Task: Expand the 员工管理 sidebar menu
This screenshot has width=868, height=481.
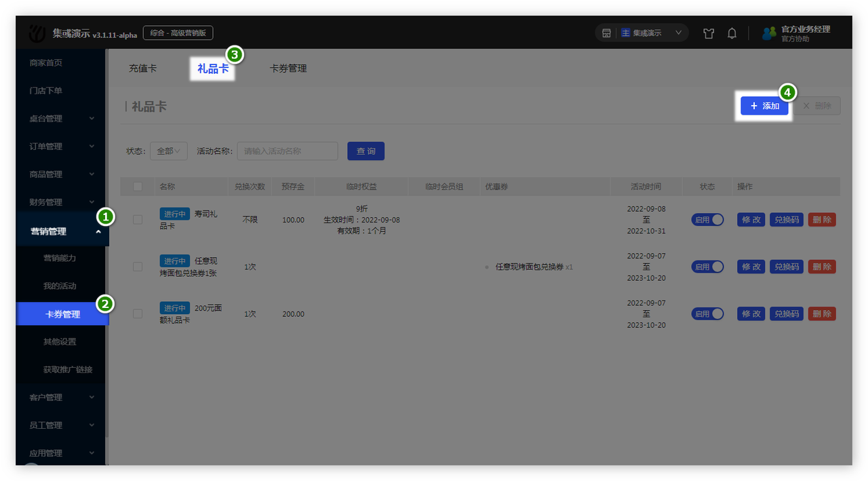Action: 61,425
